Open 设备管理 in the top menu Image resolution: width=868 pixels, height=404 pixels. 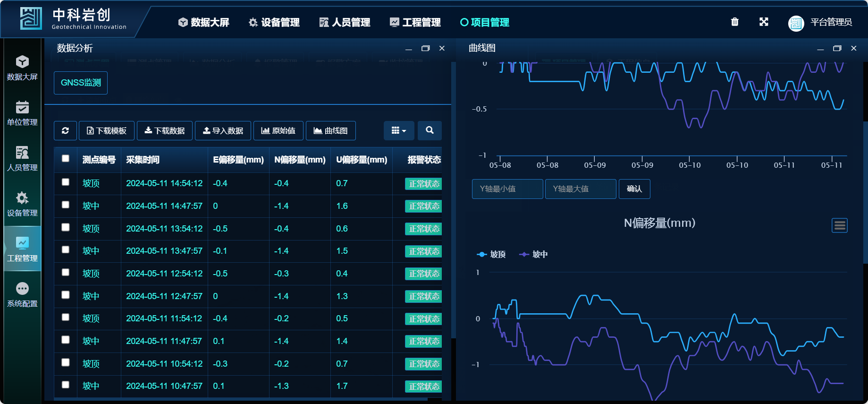pos(274,22)
